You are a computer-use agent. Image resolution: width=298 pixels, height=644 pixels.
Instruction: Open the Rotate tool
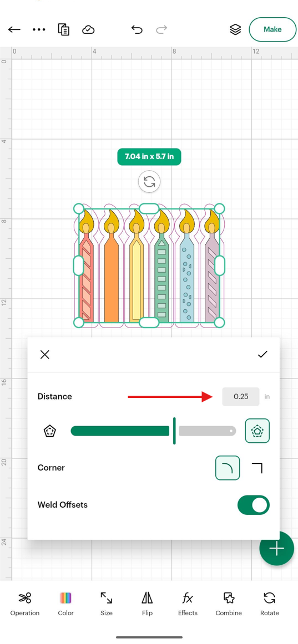click(x=270, y=604)
